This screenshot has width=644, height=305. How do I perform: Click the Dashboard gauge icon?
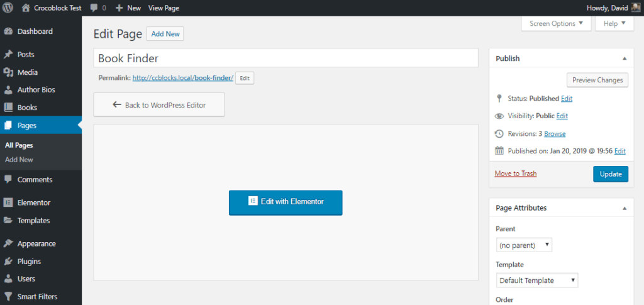8,31
